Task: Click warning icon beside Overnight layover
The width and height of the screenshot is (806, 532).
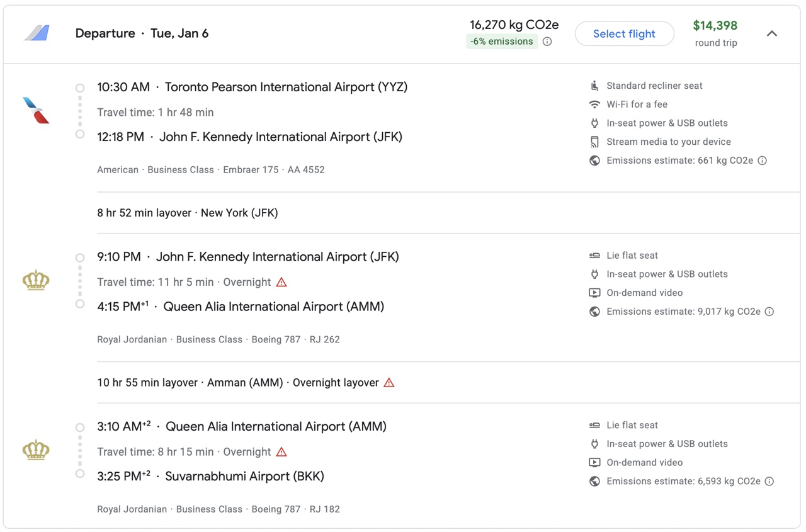Action: [389, 383]
